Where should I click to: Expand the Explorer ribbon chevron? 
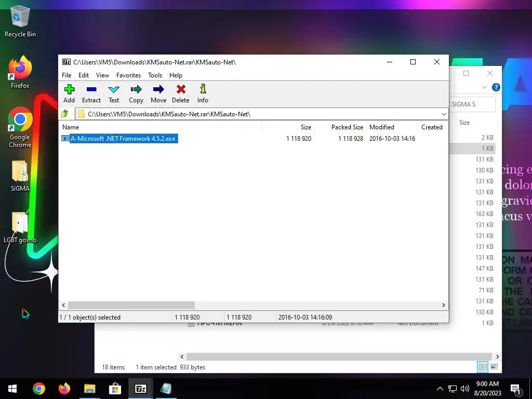coord(485,87)
